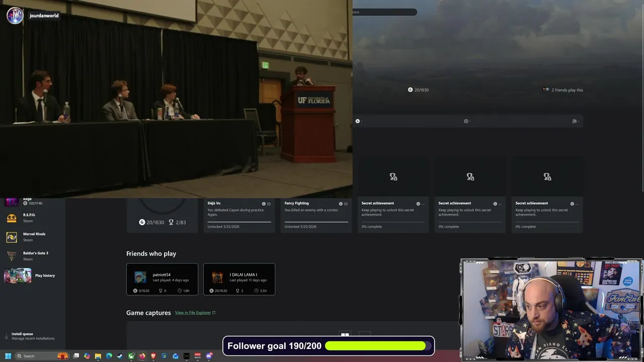Open the I DALAI LAMA I friend card
Viewport: 644px width, 362px height.
click(x=239, y=279)
